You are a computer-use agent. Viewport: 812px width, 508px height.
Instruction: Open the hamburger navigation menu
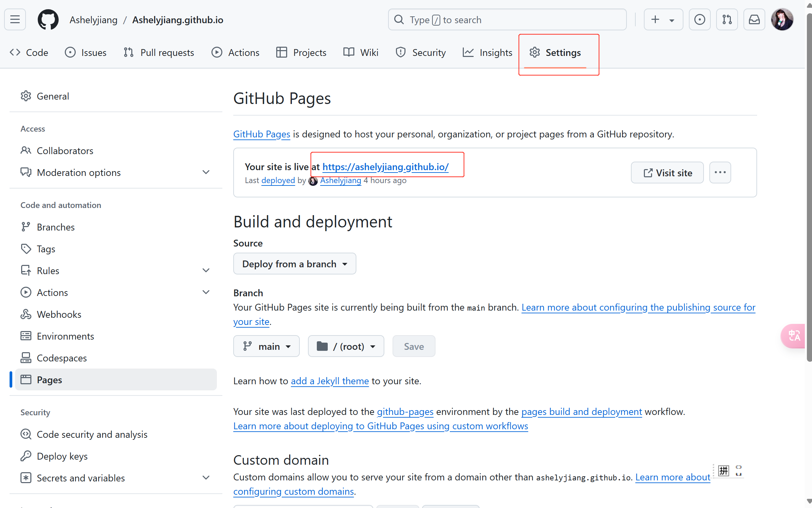pyautogui.click(x=15, y=19)
